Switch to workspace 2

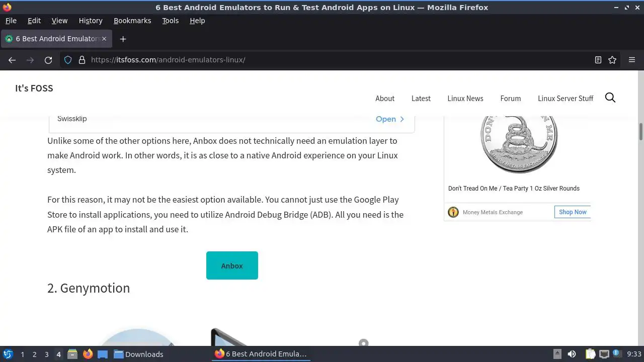[34, 354]
